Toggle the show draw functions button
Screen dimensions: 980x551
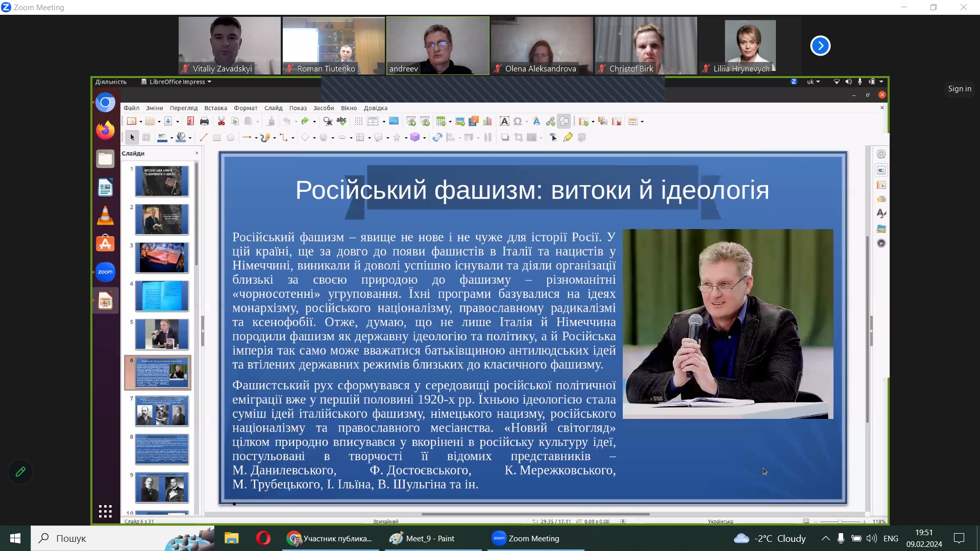[564, 121]
